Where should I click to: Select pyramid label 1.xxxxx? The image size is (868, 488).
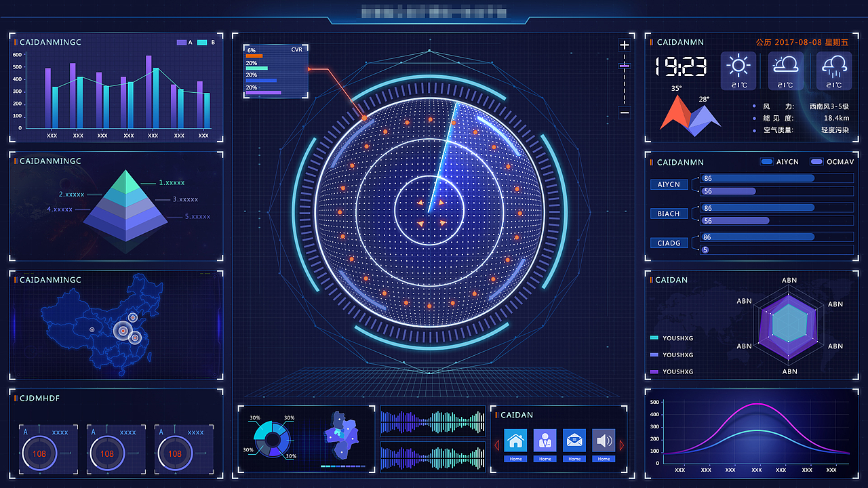coord(172,182)
